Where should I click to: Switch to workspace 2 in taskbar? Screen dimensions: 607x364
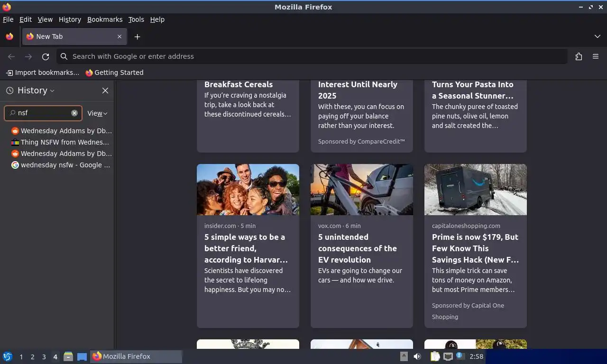point(32,357)
